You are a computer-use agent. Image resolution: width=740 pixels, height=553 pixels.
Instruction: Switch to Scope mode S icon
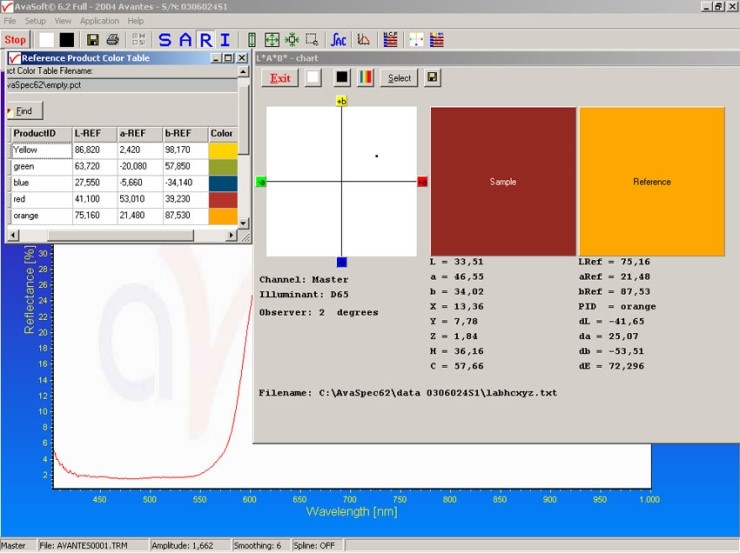[x=165, y=40]
